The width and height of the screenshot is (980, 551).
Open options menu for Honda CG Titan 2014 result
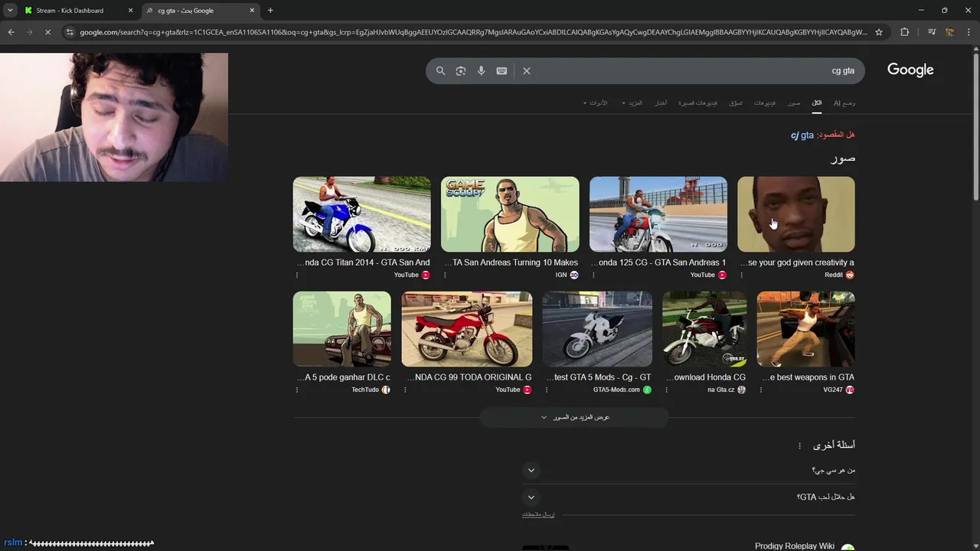point(296,275)
